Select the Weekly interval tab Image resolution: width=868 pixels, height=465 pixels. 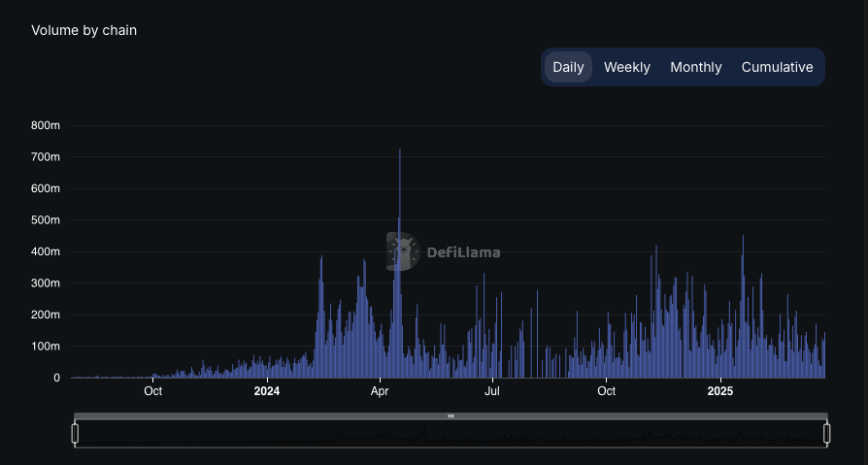pos(626,67)
